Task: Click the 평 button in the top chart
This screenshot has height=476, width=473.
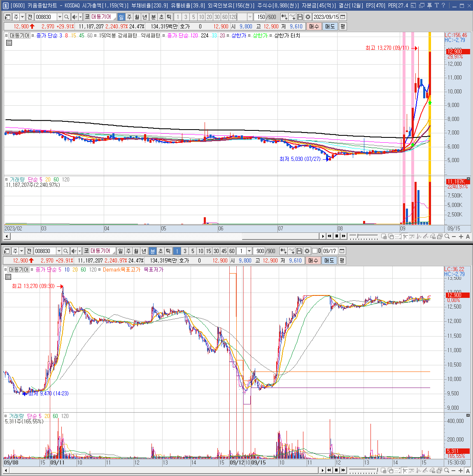Action: (343, 26)
